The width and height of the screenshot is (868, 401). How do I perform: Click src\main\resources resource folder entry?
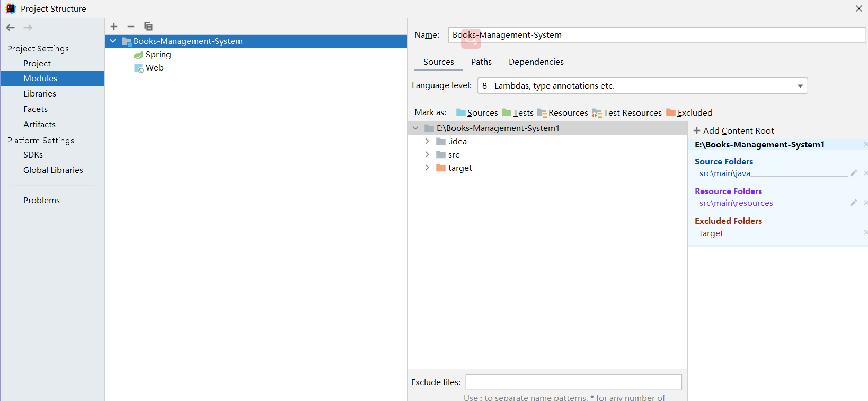tap(736, 203)
